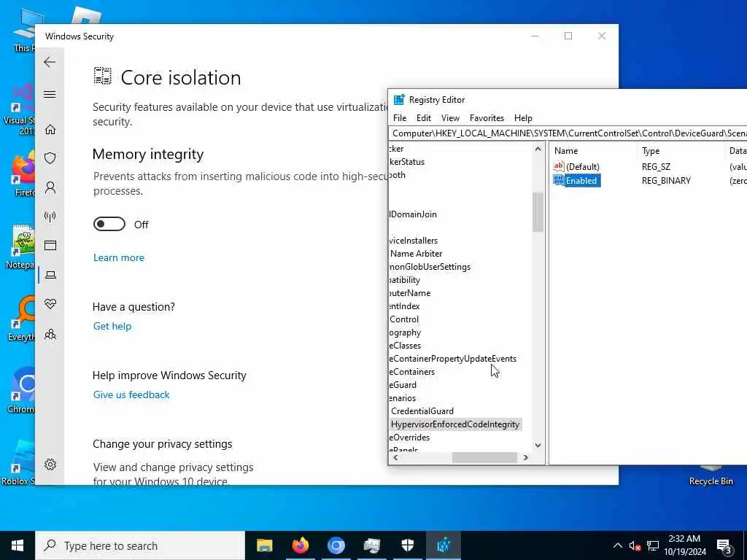Open the Windows Security hamburger menu
Screen dimensions: 747x560
click(x=50, y=94)
